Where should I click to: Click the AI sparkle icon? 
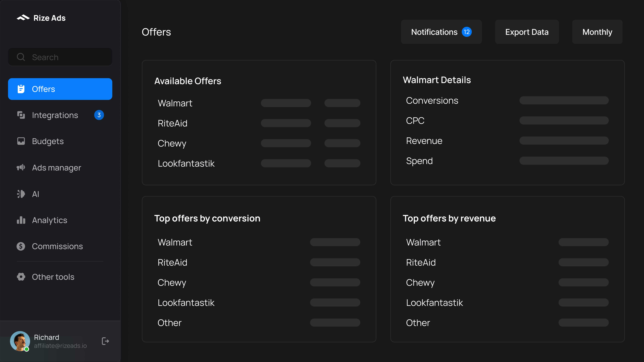click(21, 194)
